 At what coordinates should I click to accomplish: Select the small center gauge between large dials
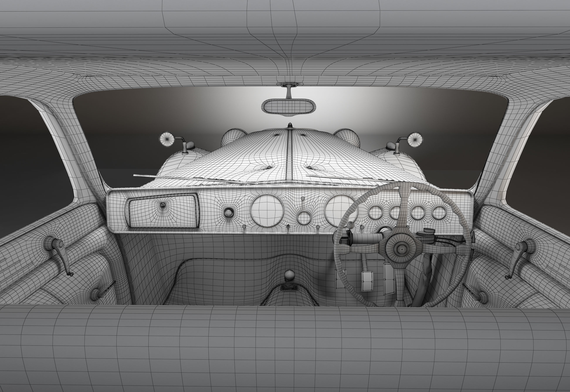tap(304, 218)
